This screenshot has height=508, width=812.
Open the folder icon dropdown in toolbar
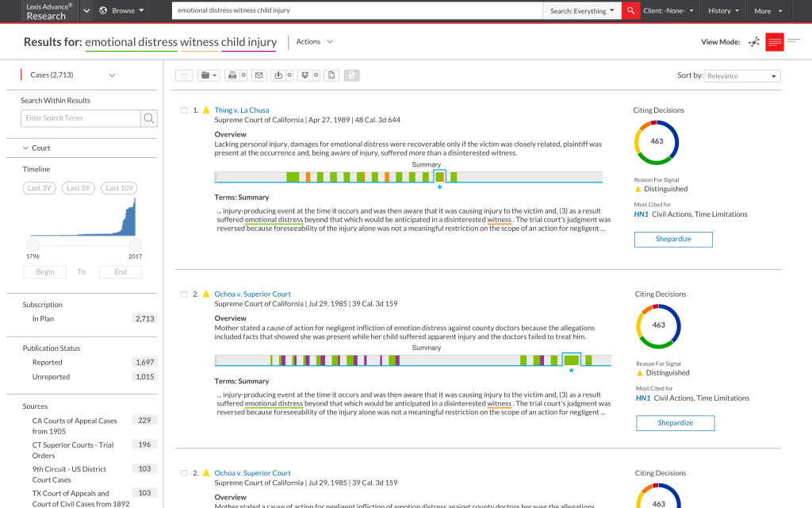(209, 75)
